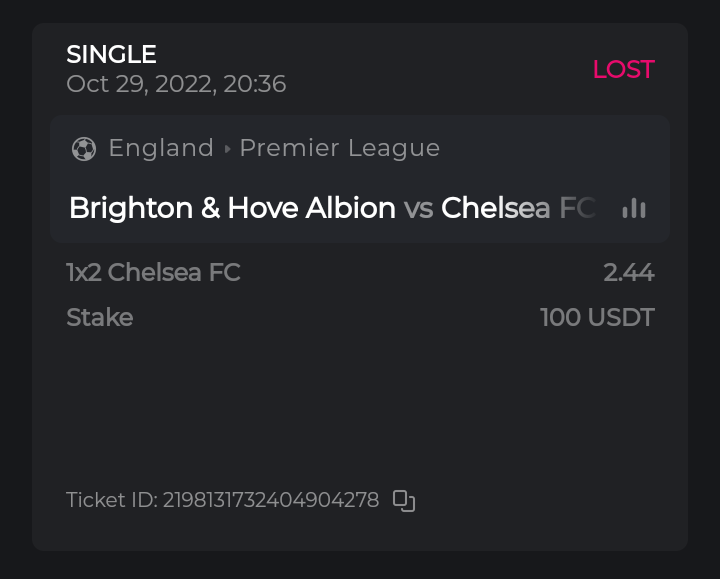Screen dimensions: 720x579
Task: Select the Chelsea FC team name in match title
Action: [x=517, y=208]
